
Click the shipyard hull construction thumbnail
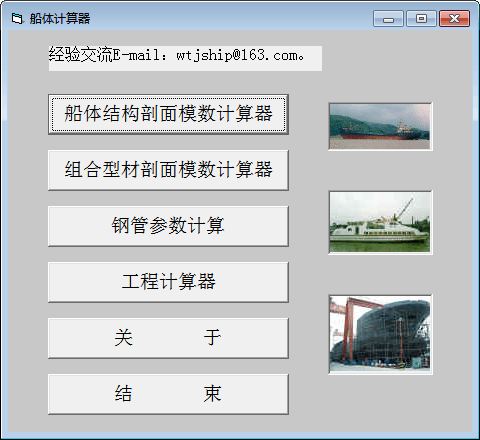[x=380, y=334]
